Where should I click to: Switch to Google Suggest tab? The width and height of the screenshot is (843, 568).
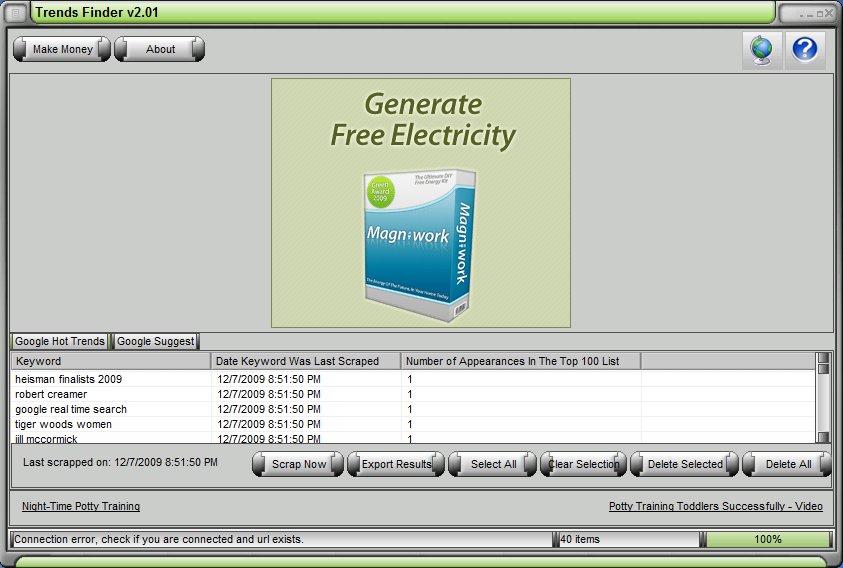(x=155, y=341)
